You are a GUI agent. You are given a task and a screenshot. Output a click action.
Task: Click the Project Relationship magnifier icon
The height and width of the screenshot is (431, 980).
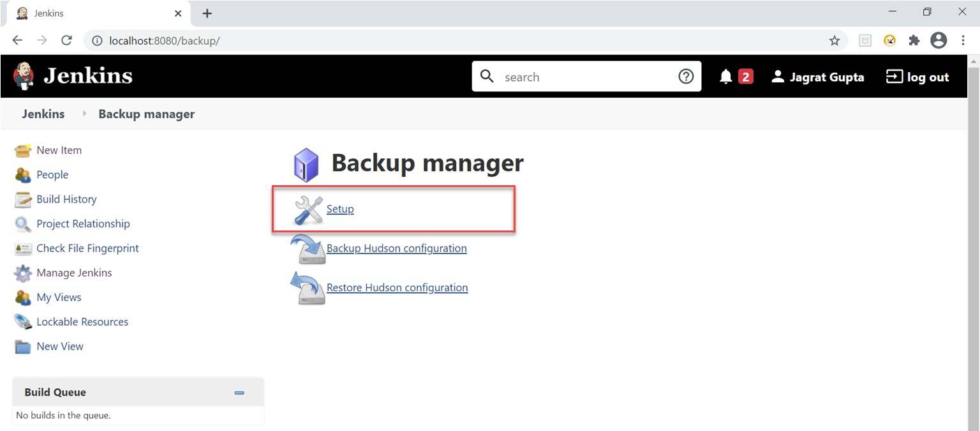coord(23,223)
